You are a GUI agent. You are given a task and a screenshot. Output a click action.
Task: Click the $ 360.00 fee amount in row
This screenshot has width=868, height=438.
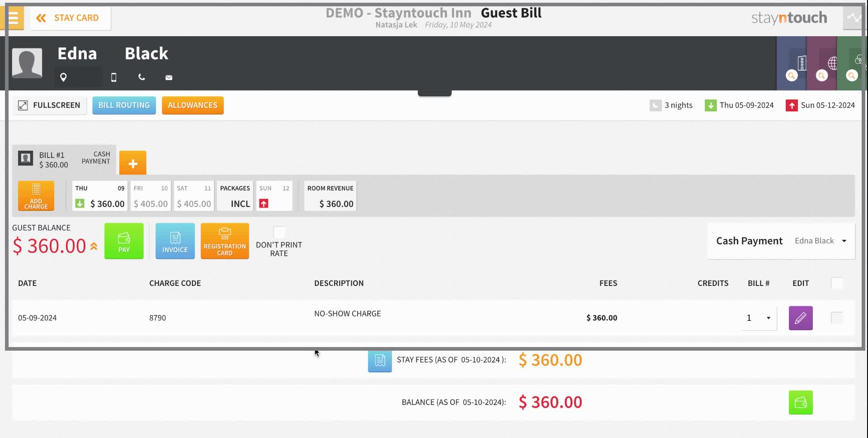[602, 318]
